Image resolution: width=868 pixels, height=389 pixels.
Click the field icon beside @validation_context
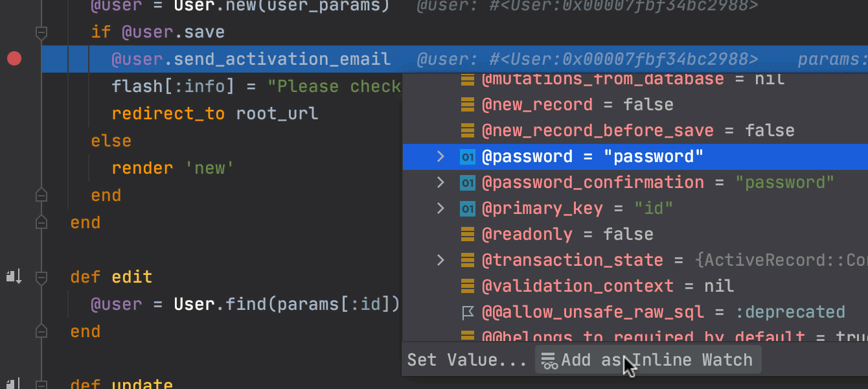(x=468, y=287)
